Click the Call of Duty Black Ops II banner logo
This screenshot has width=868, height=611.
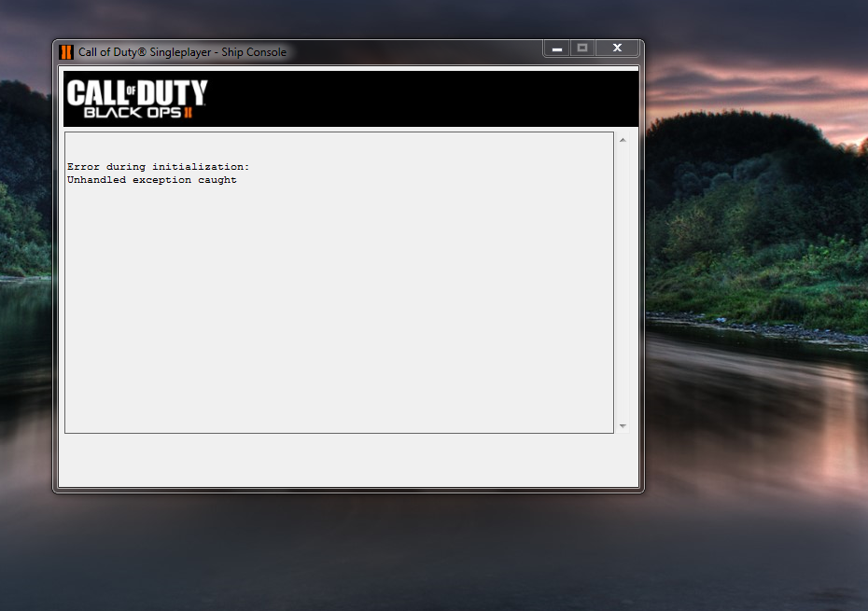(137, 99)
